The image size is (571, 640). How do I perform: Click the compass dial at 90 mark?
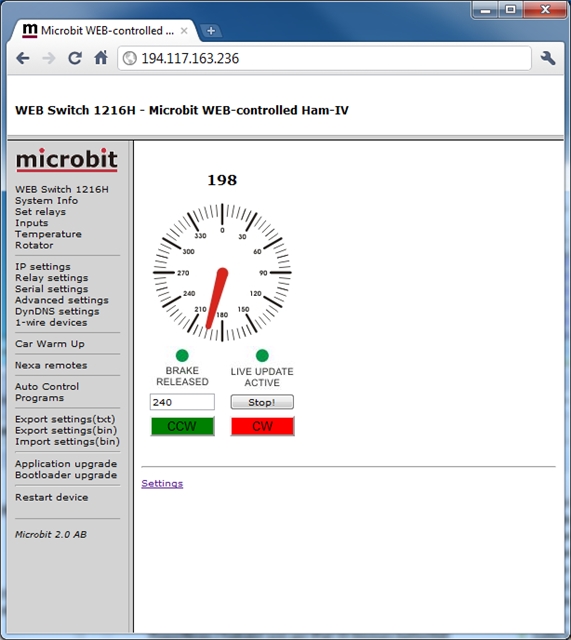[x=264, y=273]
